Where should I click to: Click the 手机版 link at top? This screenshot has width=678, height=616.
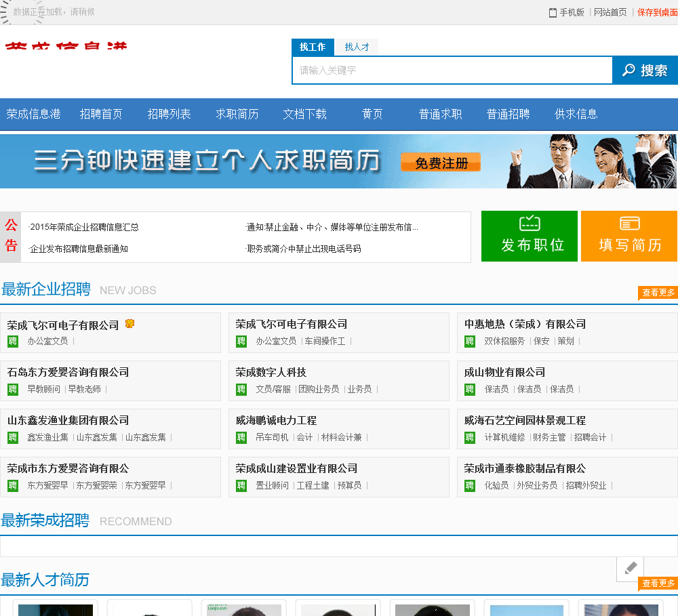click(x=572, y=12)
